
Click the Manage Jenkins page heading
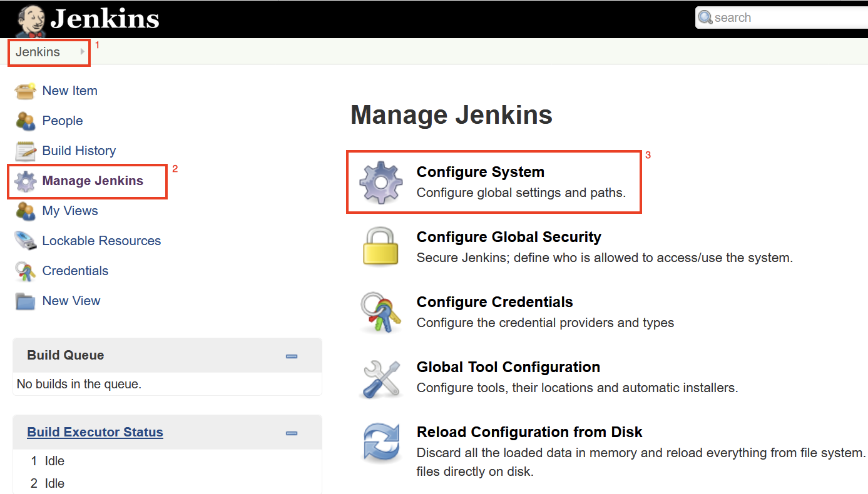[451, 115]
